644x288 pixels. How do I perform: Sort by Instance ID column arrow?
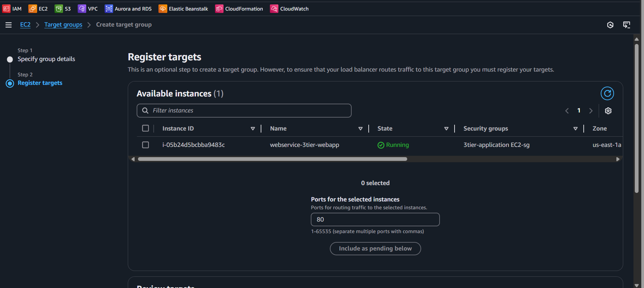click(x=253, y=128)
